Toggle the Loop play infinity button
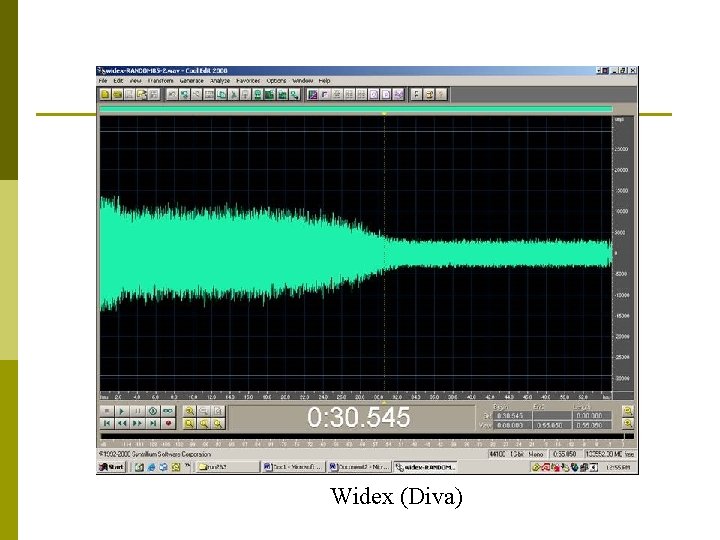The height and width of the screenshot is (540, 720). 168,411
